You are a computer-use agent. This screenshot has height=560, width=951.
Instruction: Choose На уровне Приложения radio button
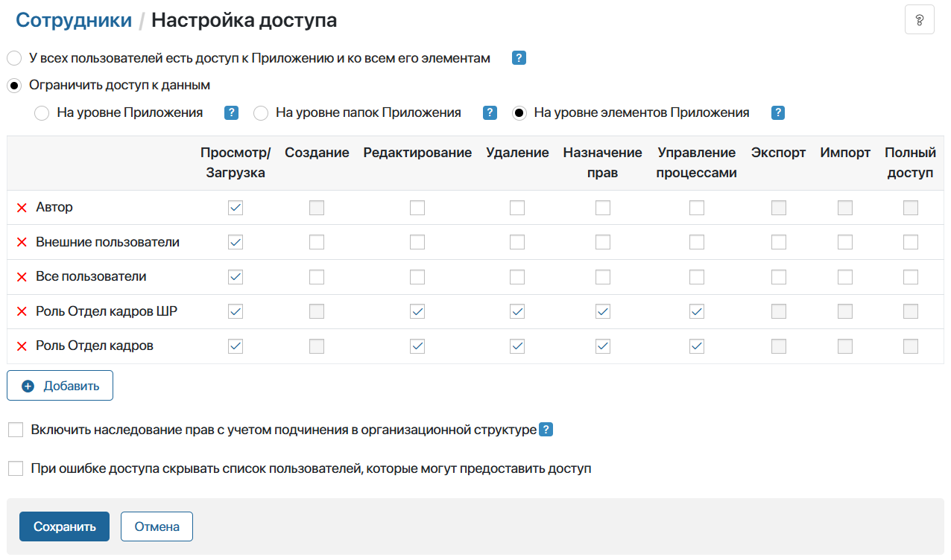tap(42, 113)
